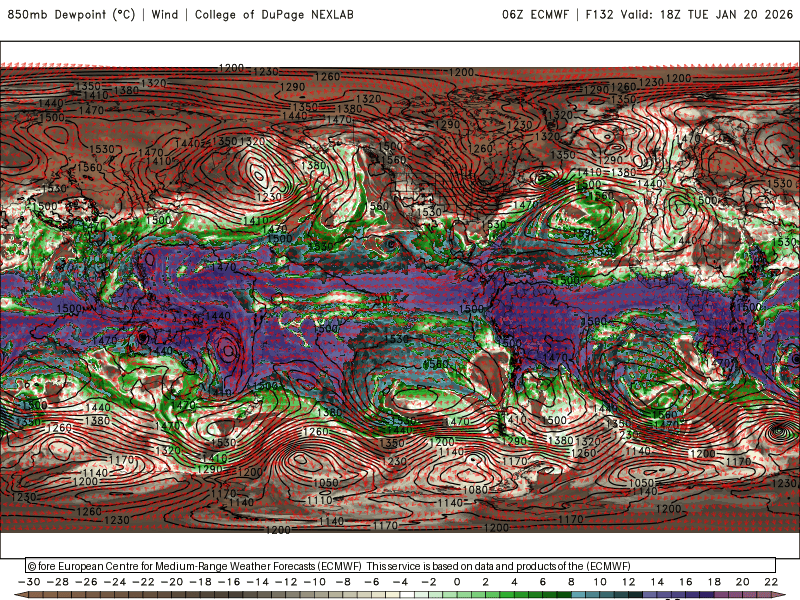Click the 10 legend value
This screenshot has width=800, height=600.
[x=600, y=582]
